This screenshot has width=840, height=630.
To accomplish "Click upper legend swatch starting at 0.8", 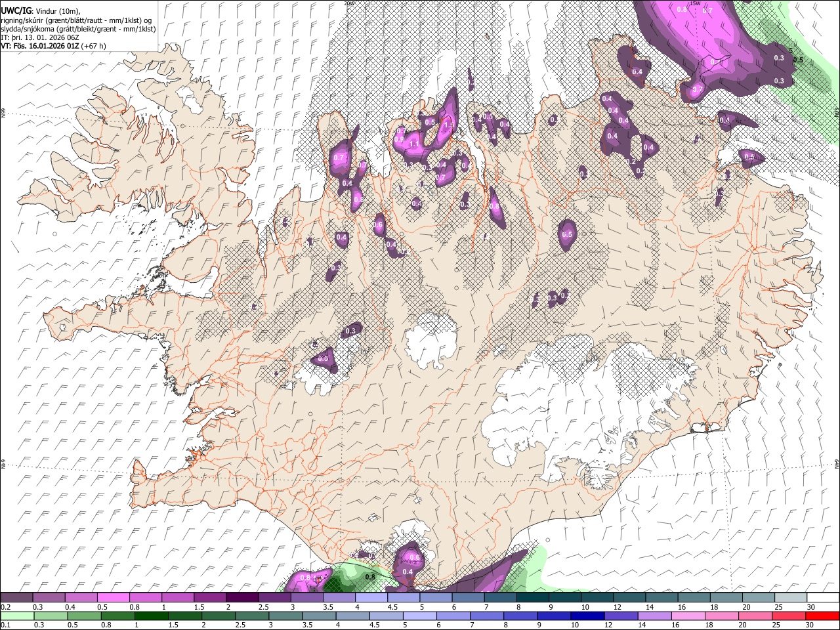I will 145,597.
